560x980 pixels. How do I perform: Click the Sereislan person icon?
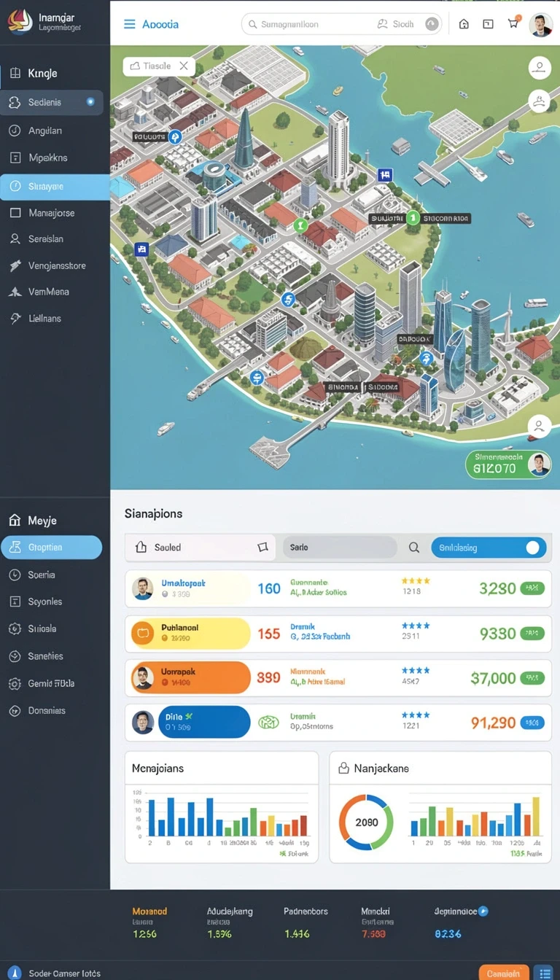tap(15, 238)
